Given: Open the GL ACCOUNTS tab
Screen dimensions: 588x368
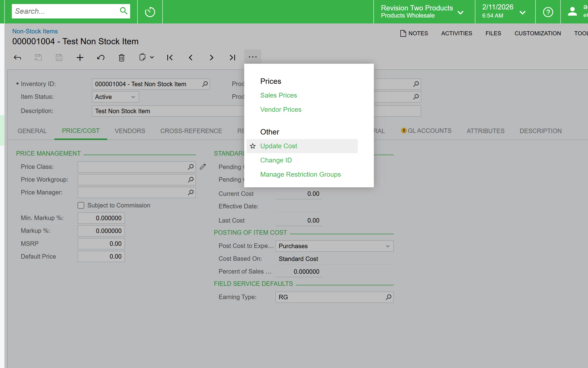Looking at the screenshot, I should 429,131.
